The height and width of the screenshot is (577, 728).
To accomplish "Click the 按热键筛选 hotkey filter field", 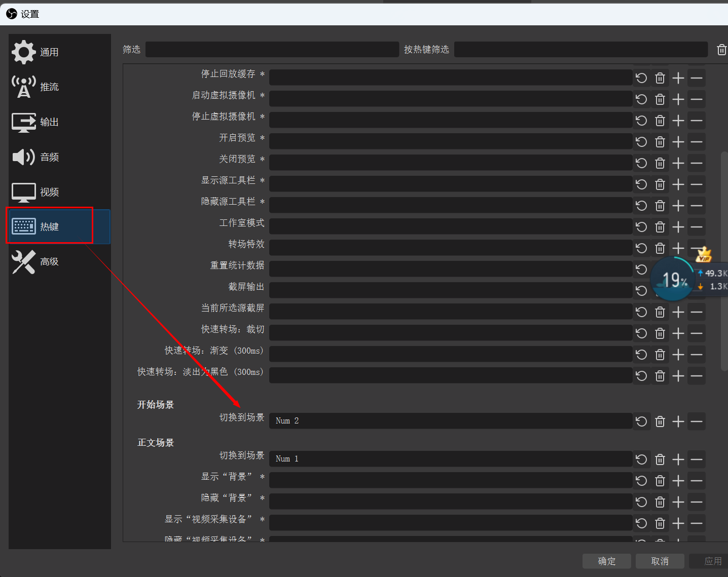I will click(x=581, y=49).
